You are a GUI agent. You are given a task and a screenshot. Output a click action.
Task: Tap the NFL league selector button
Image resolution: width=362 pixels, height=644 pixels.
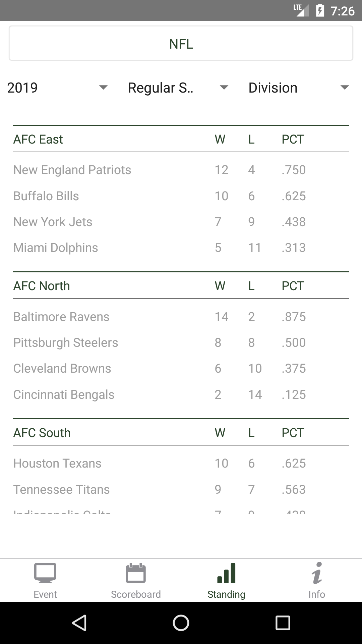click(x=181, y=44)
